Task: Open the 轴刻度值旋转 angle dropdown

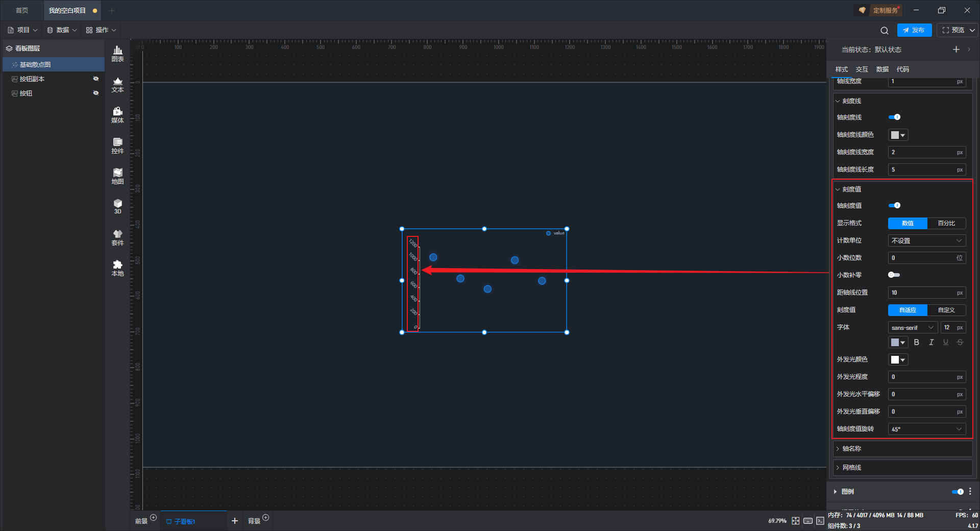Action: 927,429
